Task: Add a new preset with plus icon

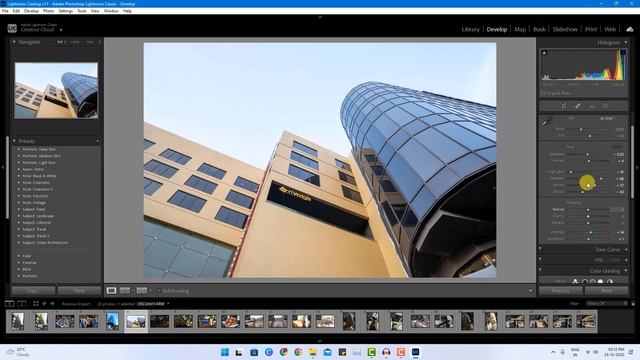Action: tap(98, 141)
